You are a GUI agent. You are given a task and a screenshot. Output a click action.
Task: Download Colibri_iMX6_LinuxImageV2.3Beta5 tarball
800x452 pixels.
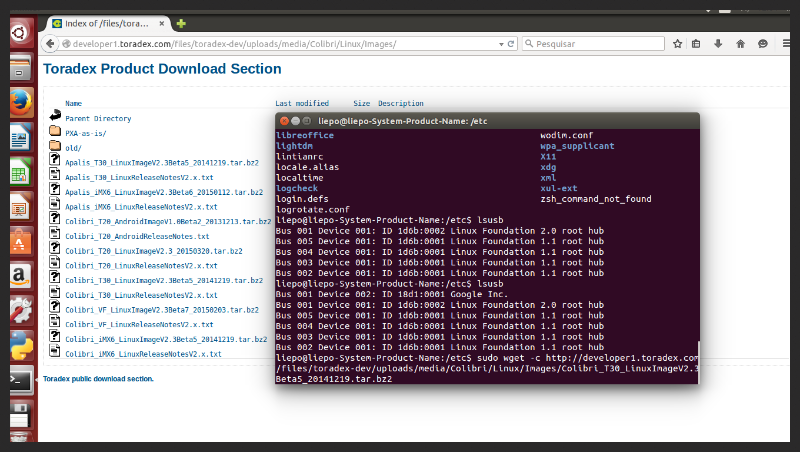pos(166,339)
